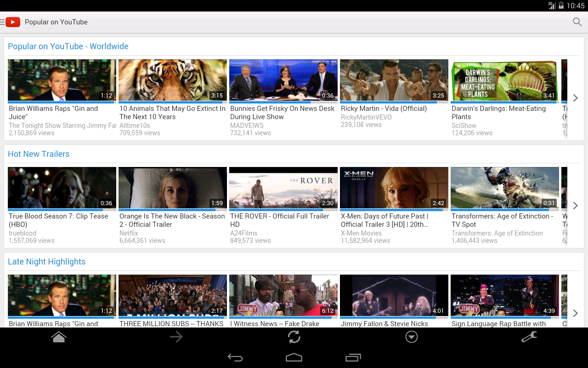Open the Hot New Trailers heading
Viewport: 588px width, 368px height.
(39, 154)
